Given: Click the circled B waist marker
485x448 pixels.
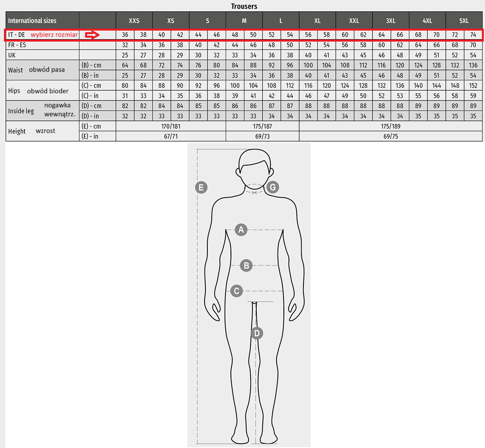Looking at the screenshot, I should 246,266.
